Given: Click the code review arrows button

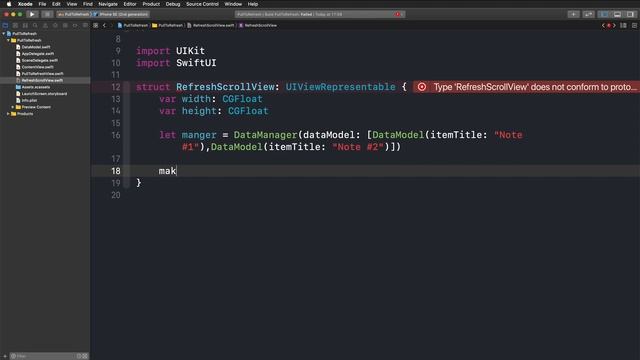Looking at the screenshot, I should [588, 14].
